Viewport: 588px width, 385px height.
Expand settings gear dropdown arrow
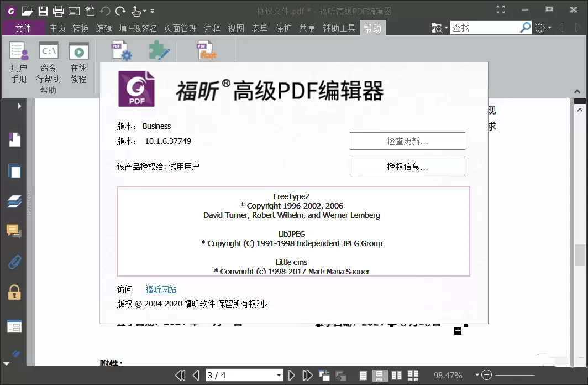(x=550, y=28)
